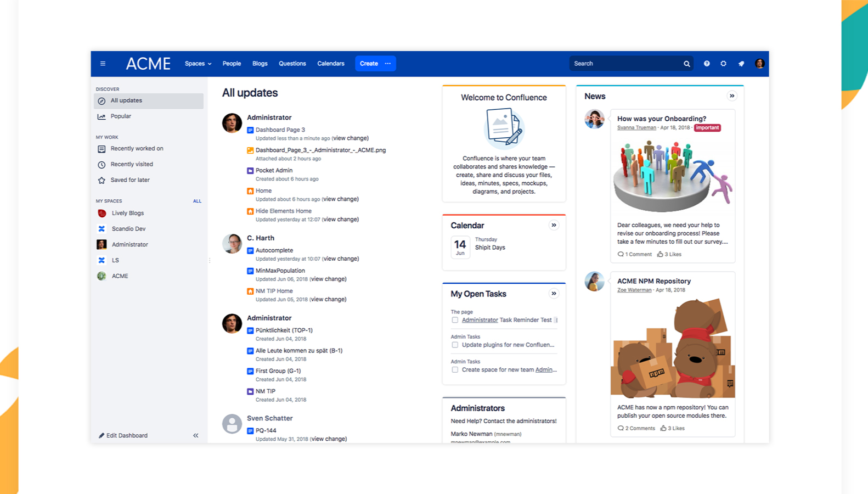The width and height of the screenshot is (868, 494).
Task: Open the Questions menu
Action: 292,64
